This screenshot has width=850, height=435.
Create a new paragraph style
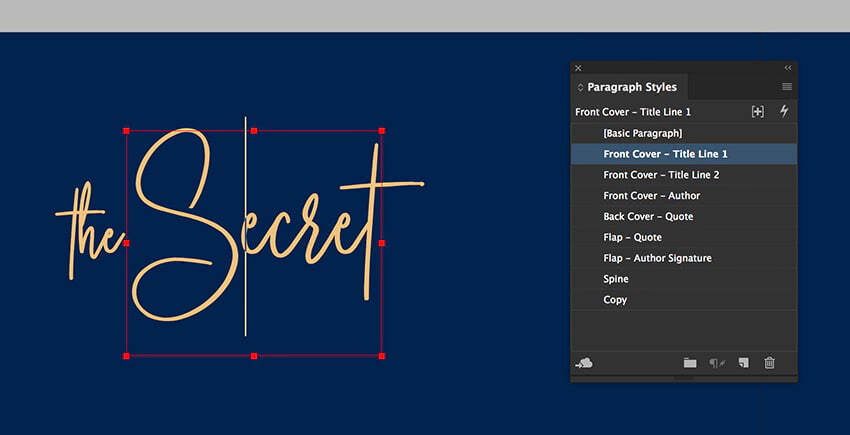[743, 363]
